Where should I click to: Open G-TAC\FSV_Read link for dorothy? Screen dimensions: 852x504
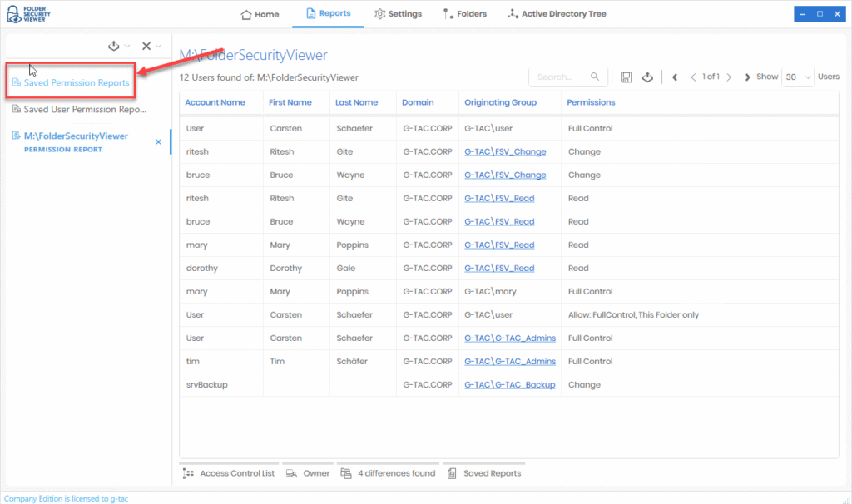point(499,269)
